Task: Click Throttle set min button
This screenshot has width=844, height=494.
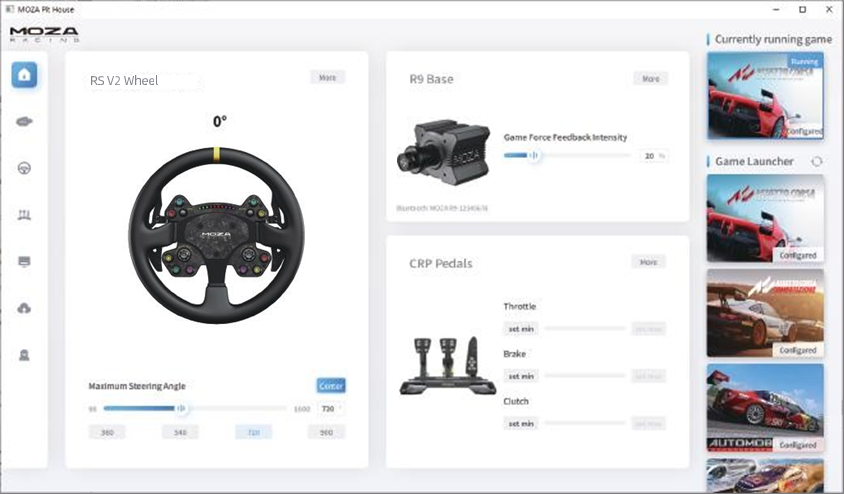Action: [x=520, y=328]
